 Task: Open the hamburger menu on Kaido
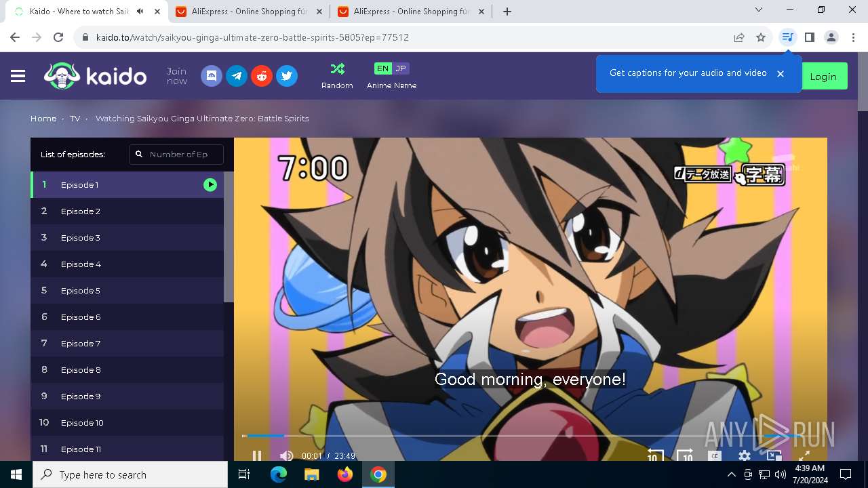(x=18, y=76)
